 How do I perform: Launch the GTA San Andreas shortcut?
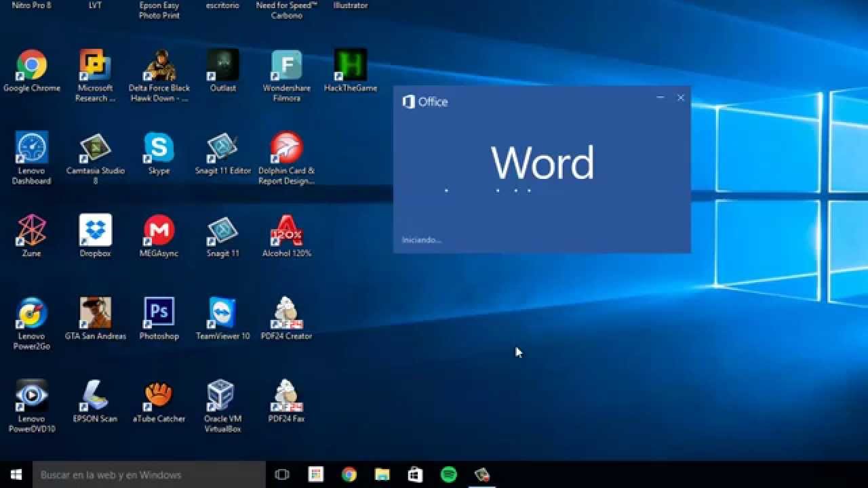(x=95, y=319)
